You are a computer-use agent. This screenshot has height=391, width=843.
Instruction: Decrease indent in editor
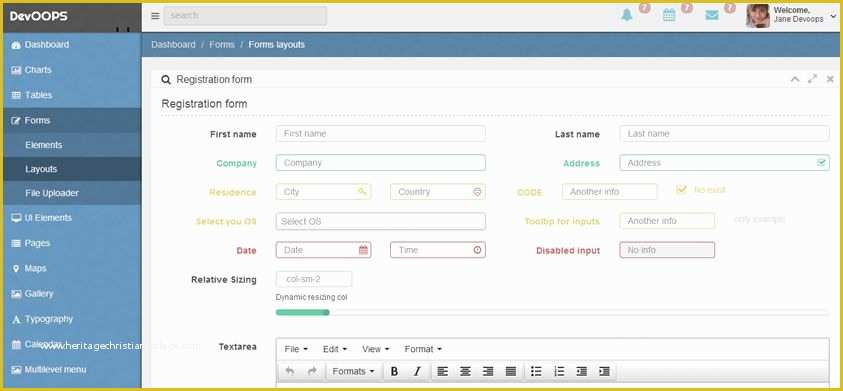(582, 371)
